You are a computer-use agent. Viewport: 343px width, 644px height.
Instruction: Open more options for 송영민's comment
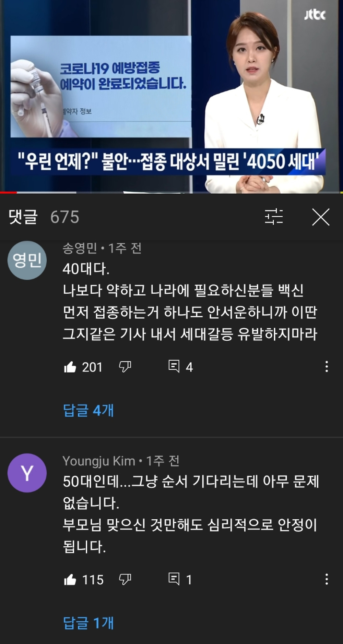click(327, 366)
